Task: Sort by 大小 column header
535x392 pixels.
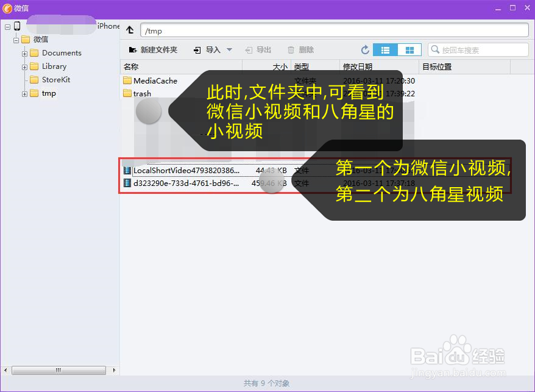Action: click(266, 66)
